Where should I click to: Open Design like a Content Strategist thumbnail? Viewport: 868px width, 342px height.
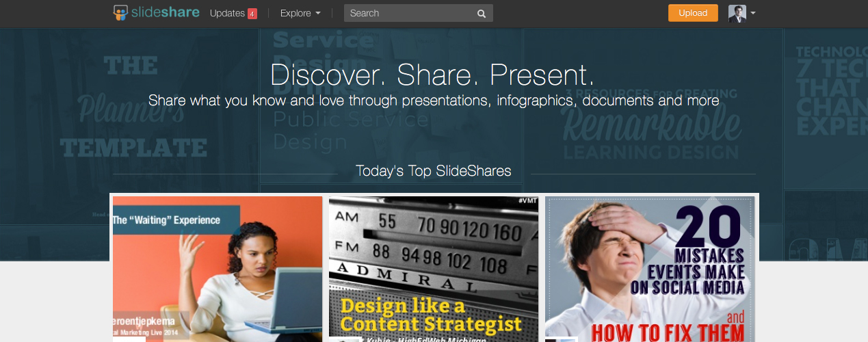(434, 269)
